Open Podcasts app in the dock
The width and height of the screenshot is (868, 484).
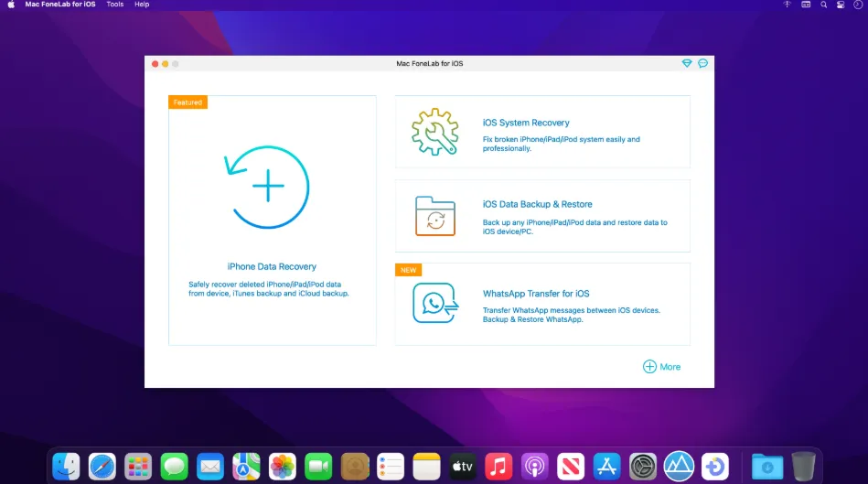point(535,467)
